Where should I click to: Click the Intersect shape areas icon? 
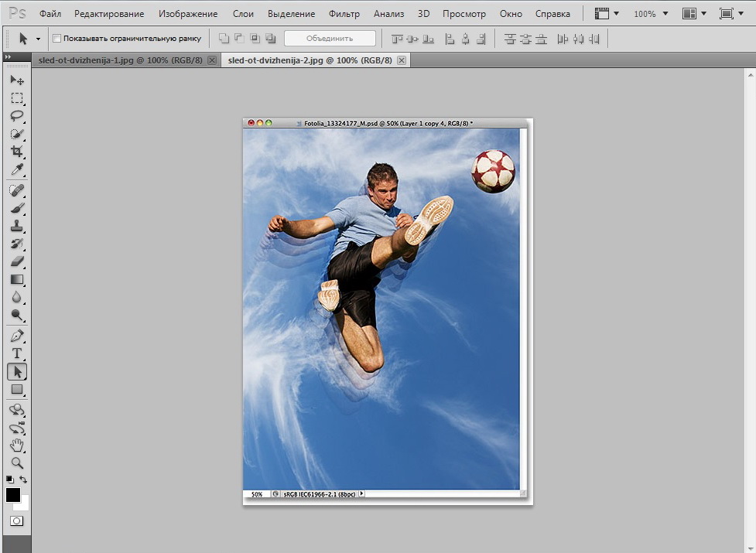(255, 39)
